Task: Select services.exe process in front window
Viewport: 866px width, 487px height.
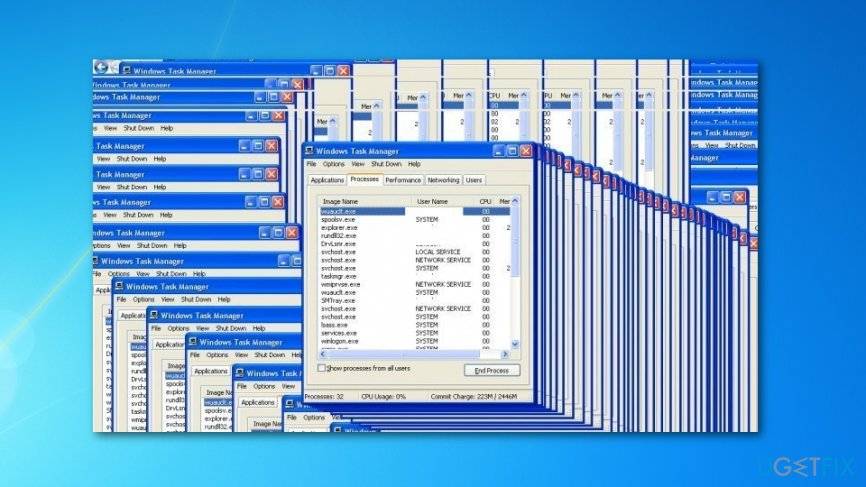Action: click(x=339, y=333)
